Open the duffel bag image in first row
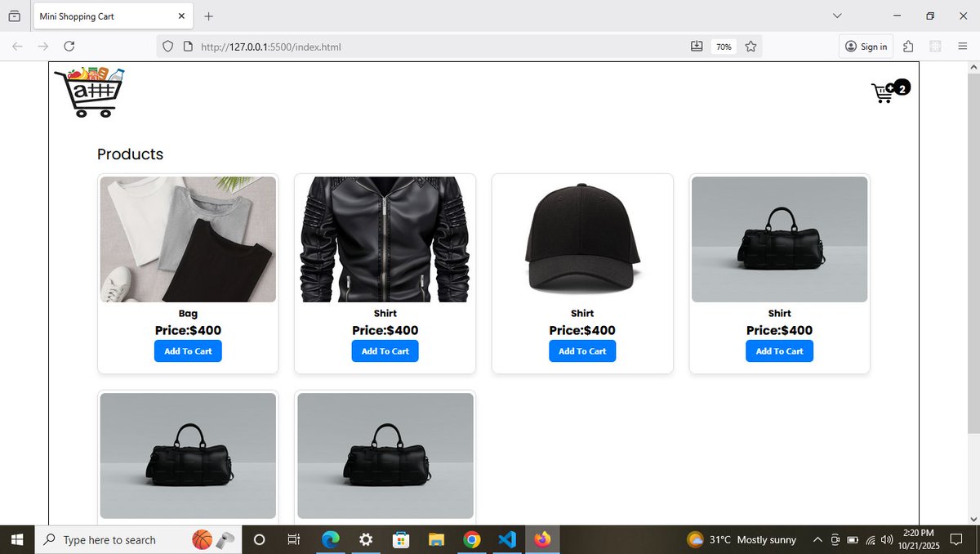 point(780,239)
